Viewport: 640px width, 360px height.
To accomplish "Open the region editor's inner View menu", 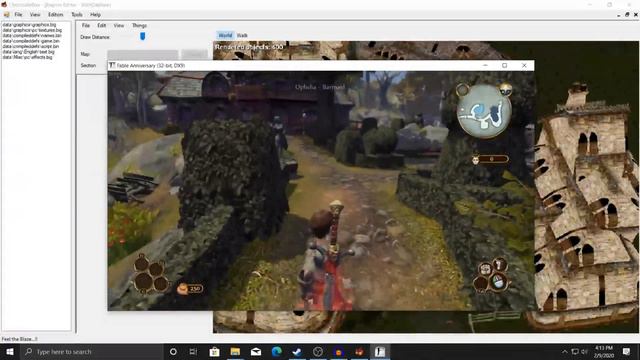I will pyautogui.click(x=119, y=25).
